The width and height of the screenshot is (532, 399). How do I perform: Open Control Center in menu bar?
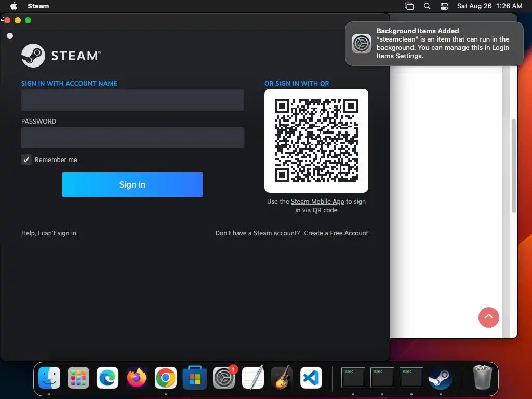444,6
